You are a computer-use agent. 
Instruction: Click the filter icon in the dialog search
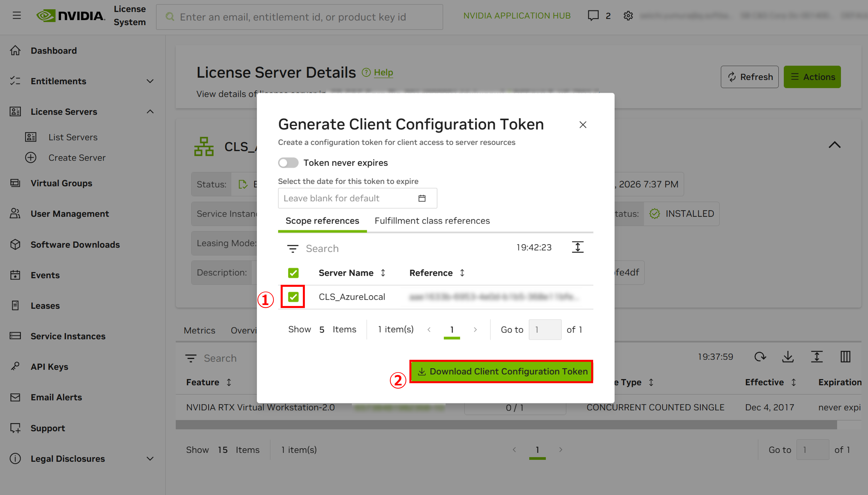292,249
